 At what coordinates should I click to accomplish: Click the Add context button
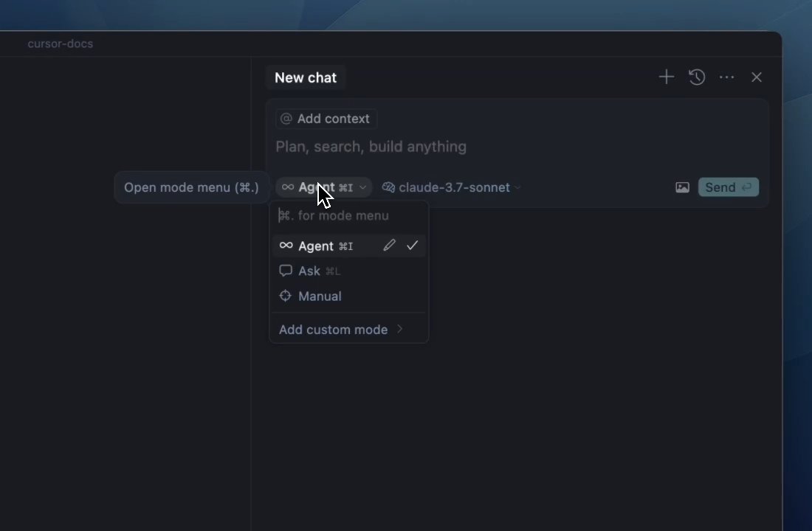pyautogui.click(x=326, y=119)
